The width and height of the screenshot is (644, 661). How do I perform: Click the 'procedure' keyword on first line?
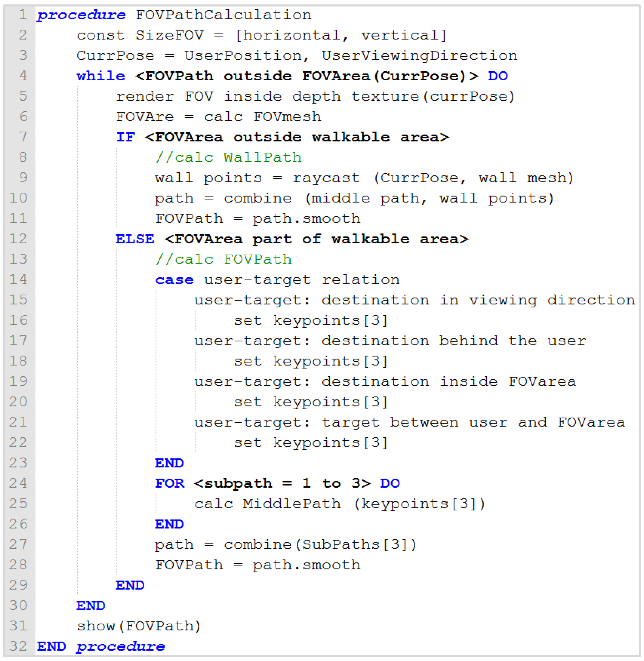(x=81, y=15)
